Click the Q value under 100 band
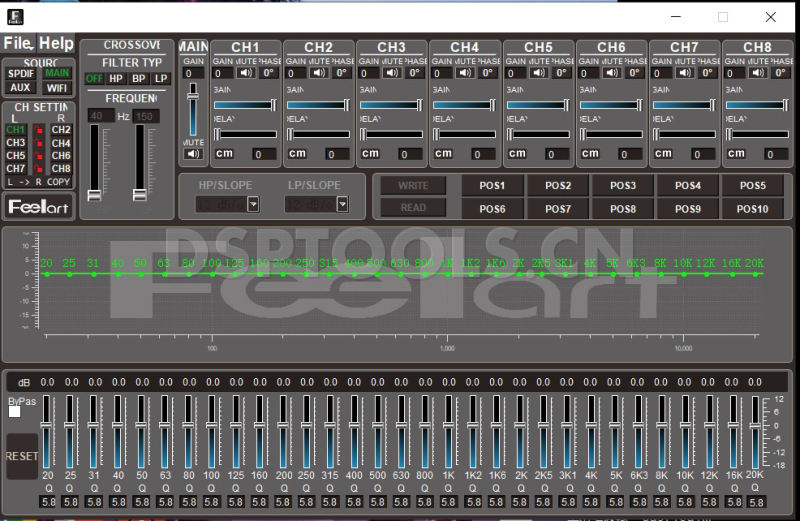 point(212,502)
